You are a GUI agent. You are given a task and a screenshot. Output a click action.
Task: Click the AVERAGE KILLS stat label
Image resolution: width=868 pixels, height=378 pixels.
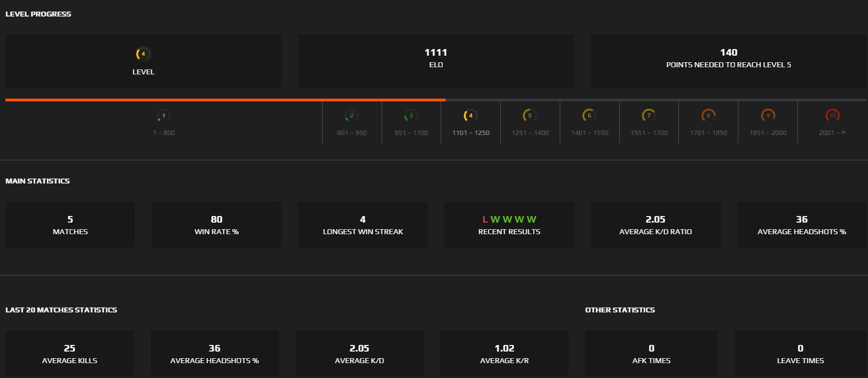[69, 361]
